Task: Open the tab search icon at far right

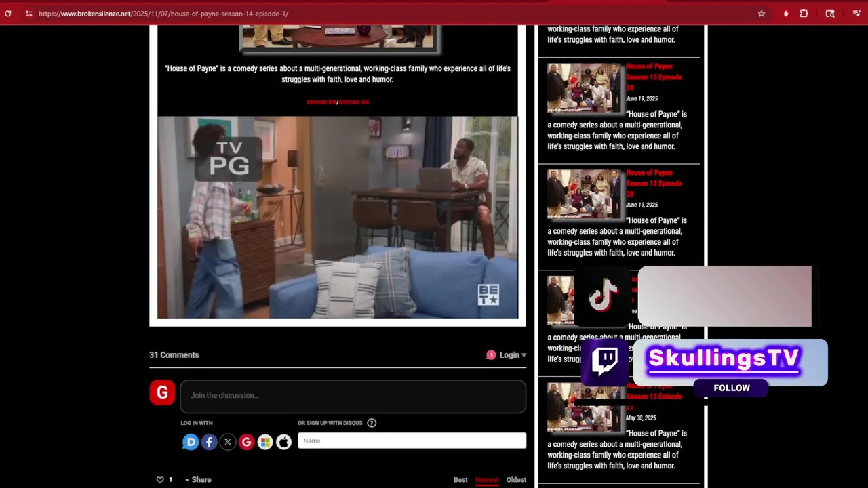Action: pyautogui.click(x=856, y=14)
